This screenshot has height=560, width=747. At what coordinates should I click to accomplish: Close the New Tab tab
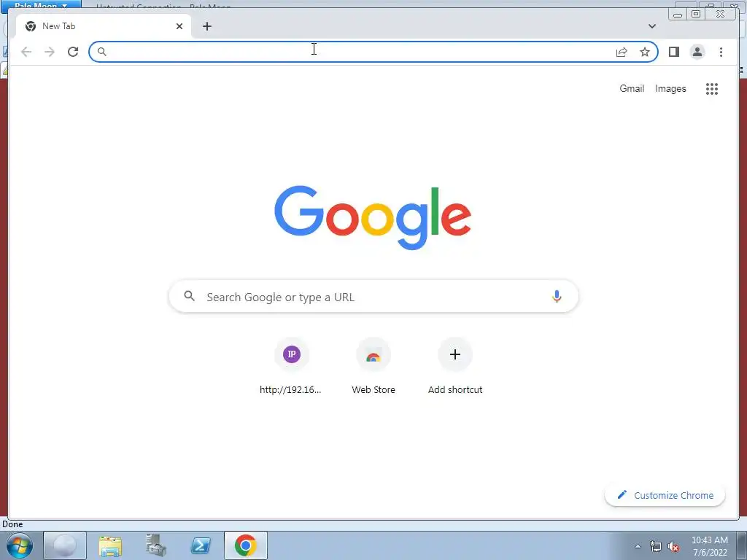179,26
